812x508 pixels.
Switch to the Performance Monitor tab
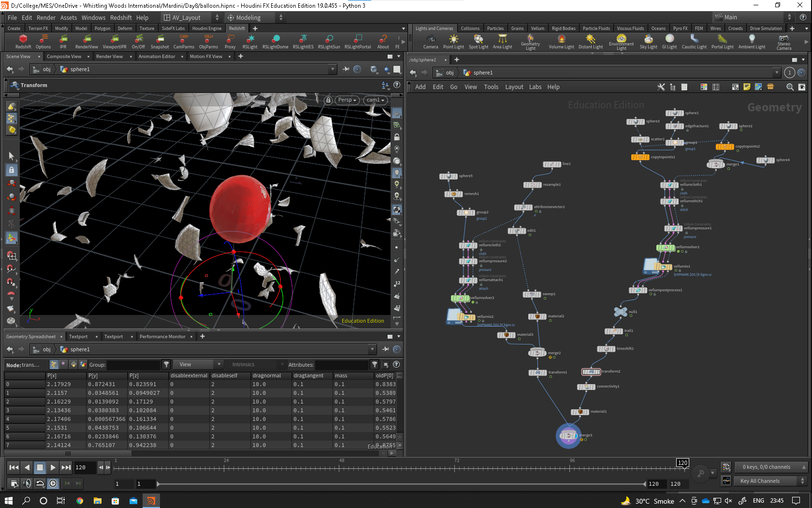[x=162, y=336]
